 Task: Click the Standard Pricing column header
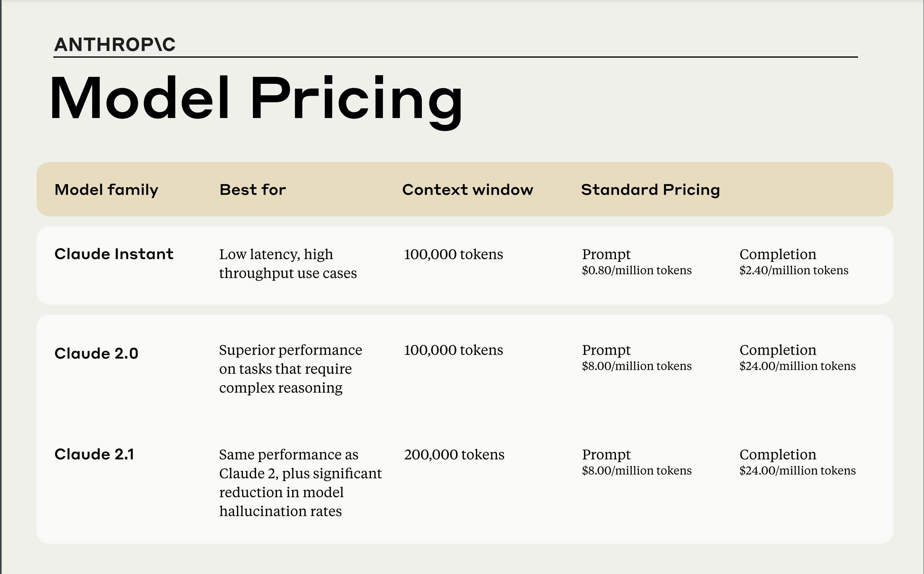pyautogui.click(x=650, y=190)
